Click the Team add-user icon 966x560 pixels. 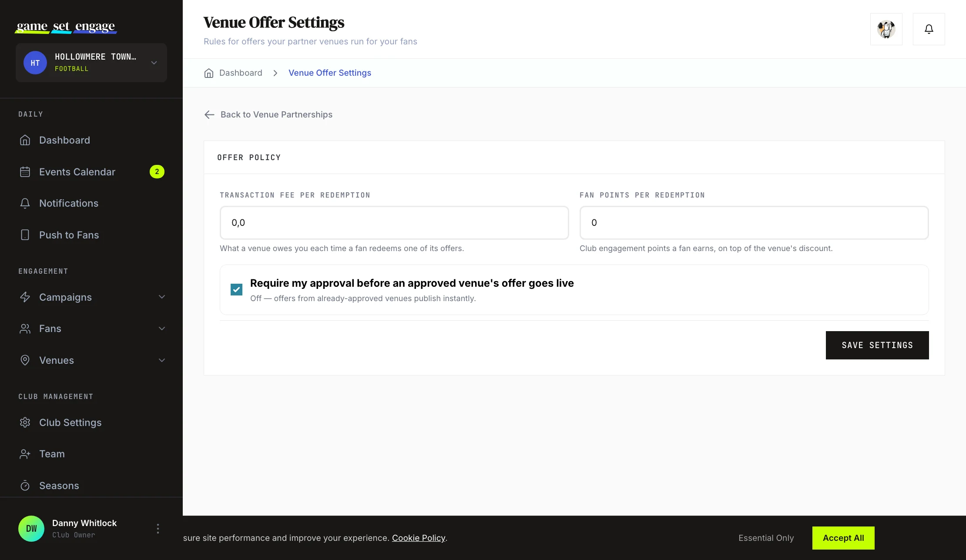point(25,454)
